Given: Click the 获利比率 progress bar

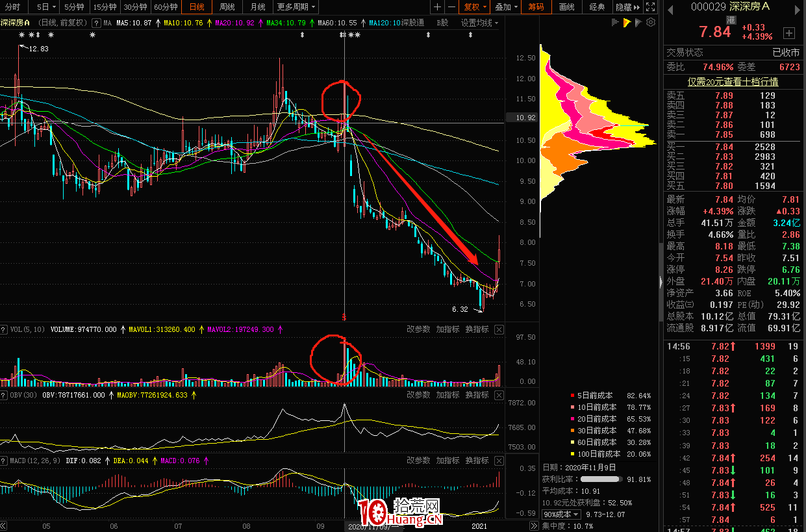Looking at the screenshot, I should 601,479.
